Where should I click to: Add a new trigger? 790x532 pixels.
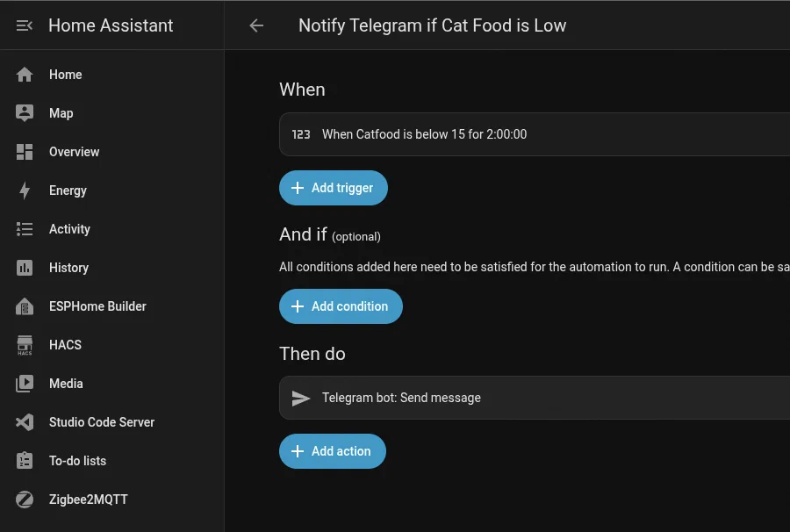point(334,188)
